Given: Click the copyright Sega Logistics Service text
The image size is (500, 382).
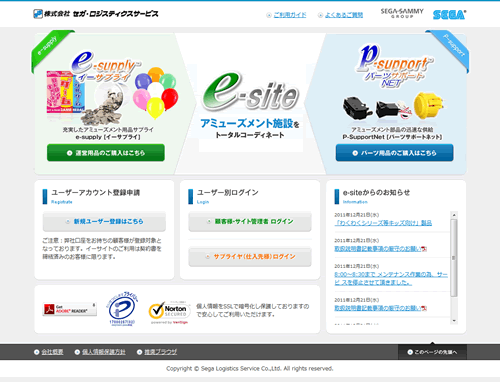Looking at the screenshot, I should 250,369.
